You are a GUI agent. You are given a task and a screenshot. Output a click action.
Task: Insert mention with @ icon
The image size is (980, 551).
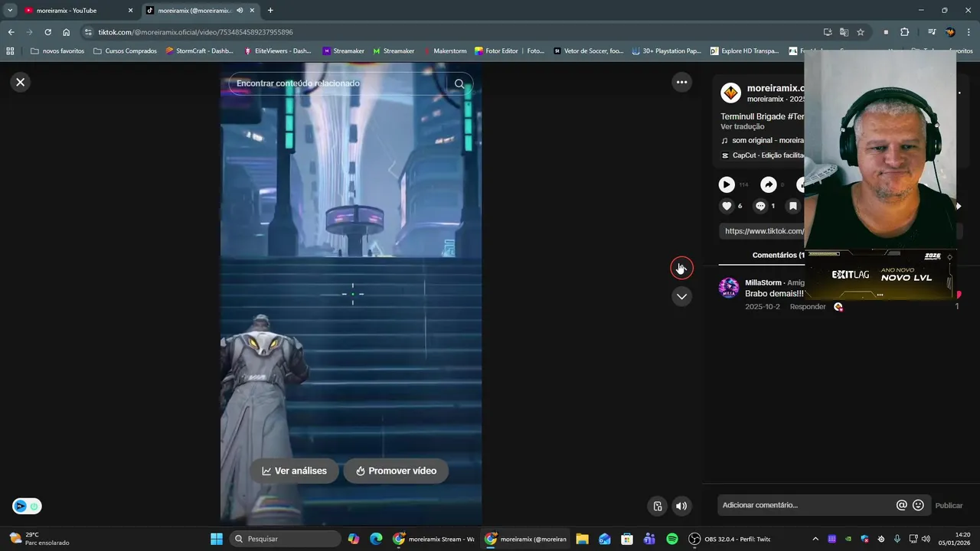pos(901,505)
